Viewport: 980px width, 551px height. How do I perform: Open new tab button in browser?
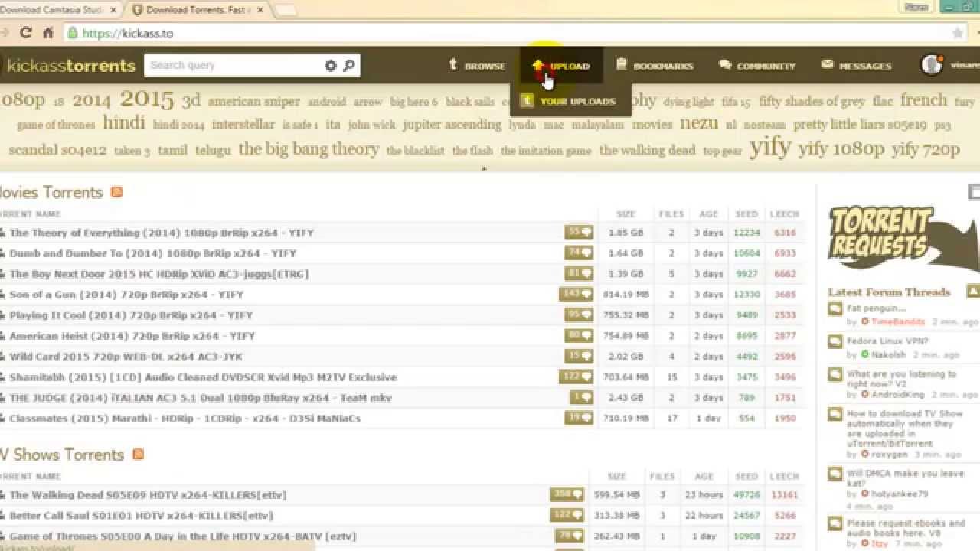pyautogui.click(x=286, y=11)
